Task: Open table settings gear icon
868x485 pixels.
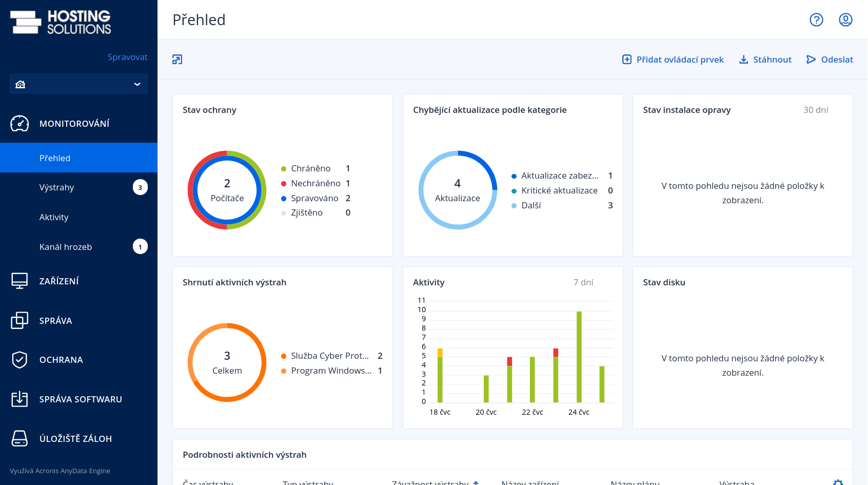Action: (838, 482)
